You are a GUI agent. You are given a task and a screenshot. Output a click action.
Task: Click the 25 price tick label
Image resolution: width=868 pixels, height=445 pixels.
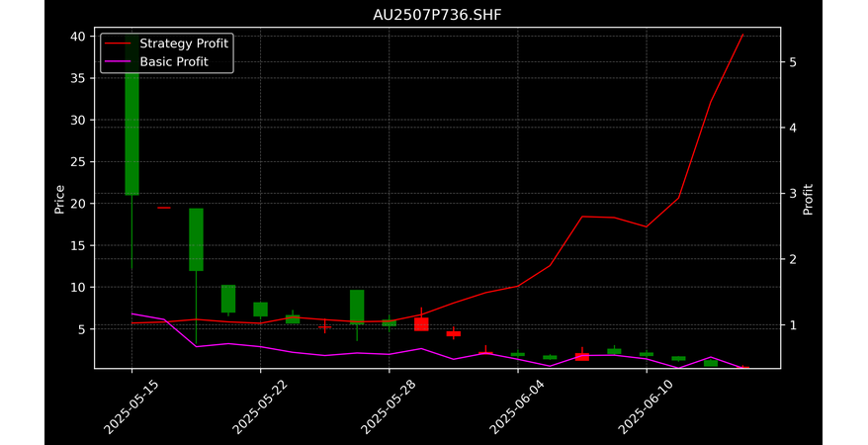point(78,162)
